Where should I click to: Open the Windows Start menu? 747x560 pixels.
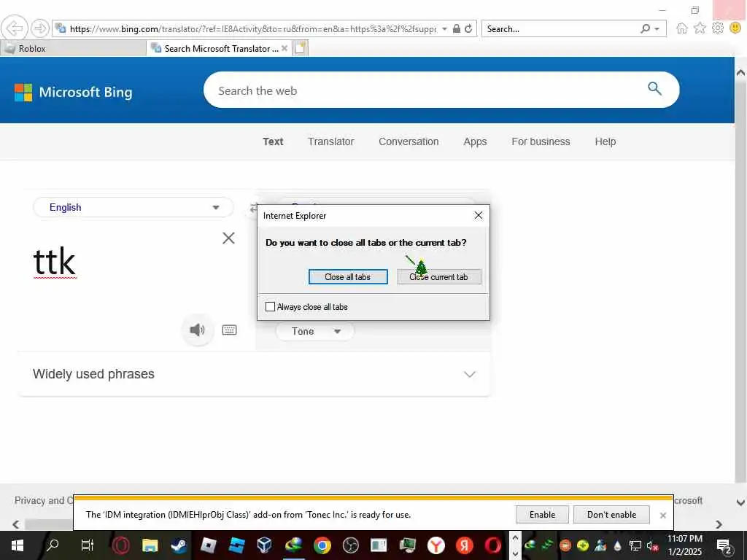point(18,545)
